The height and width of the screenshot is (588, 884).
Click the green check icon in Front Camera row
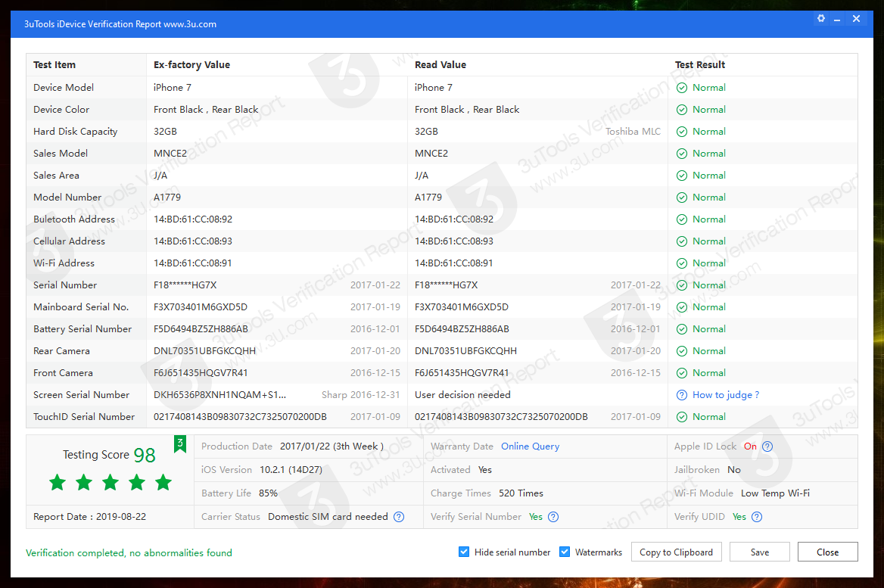pos(682,373)
